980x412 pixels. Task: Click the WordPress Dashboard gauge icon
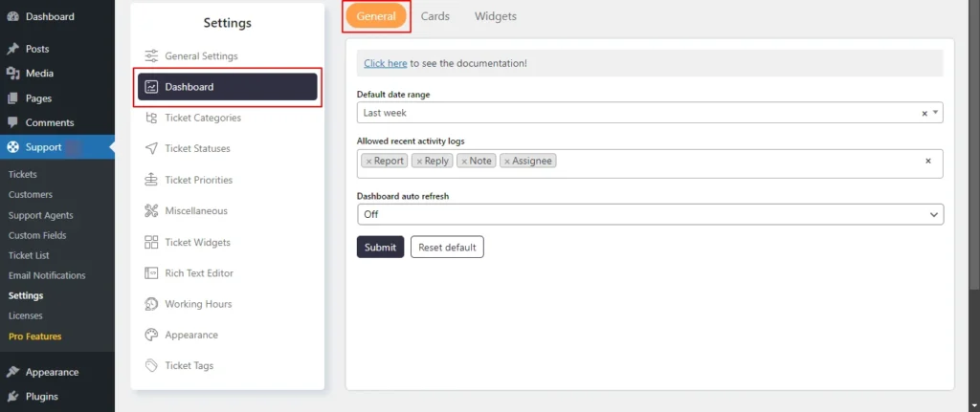click(12, 17)
